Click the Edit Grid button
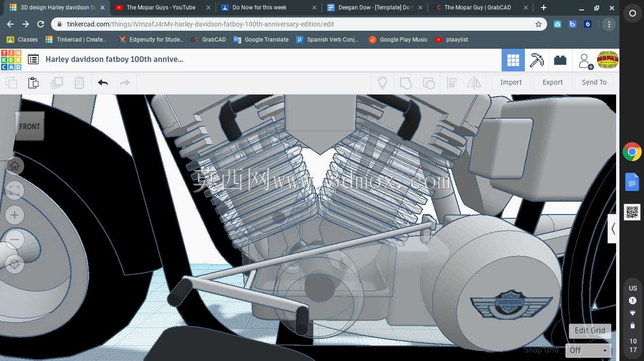This screenshot has height=361, width=644. [x=590, y=331]
